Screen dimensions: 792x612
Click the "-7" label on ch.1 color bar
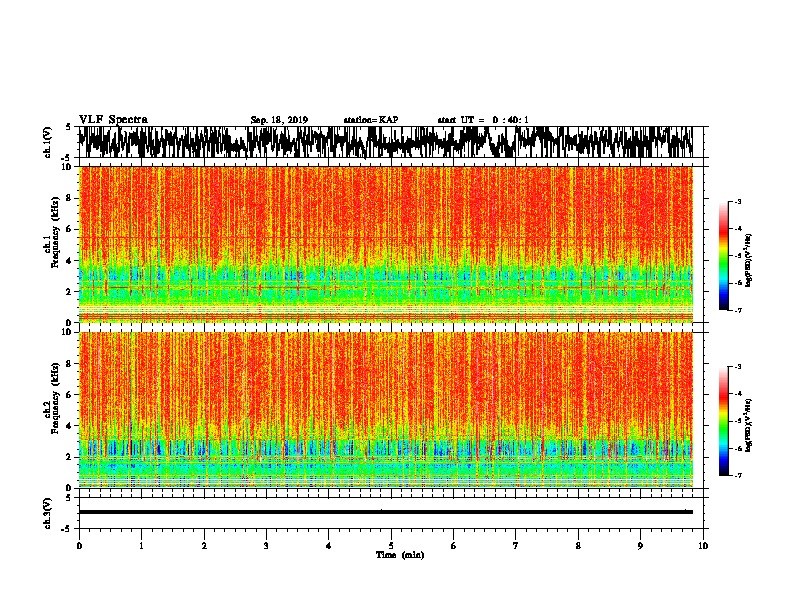tap(738, 310)
